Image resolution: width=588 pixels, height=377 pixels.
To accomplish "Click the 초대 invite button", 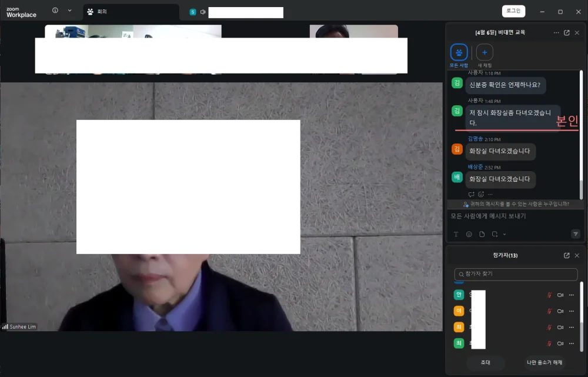I will (x=485, y=362).
